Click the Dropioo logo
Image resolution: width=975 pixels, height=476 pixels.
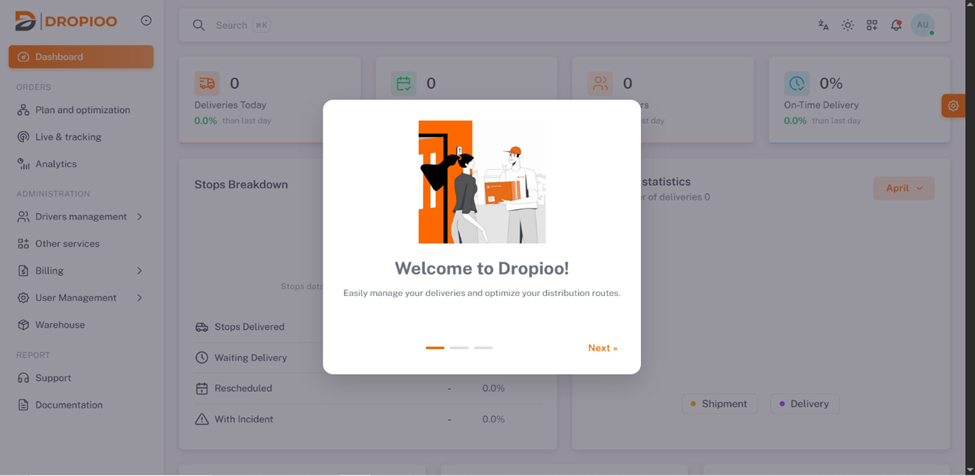(66, 21)
